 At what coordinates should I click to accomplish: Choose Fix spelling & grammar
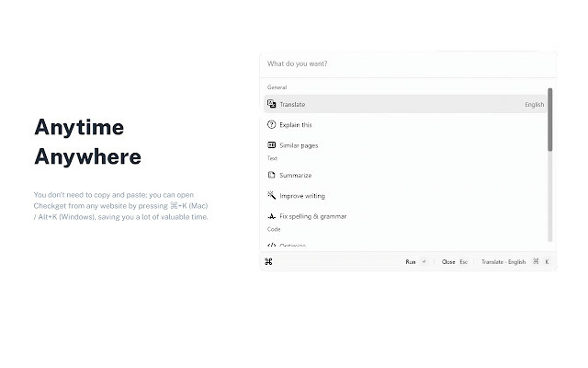pyautogui.click(x=312, y=216)
